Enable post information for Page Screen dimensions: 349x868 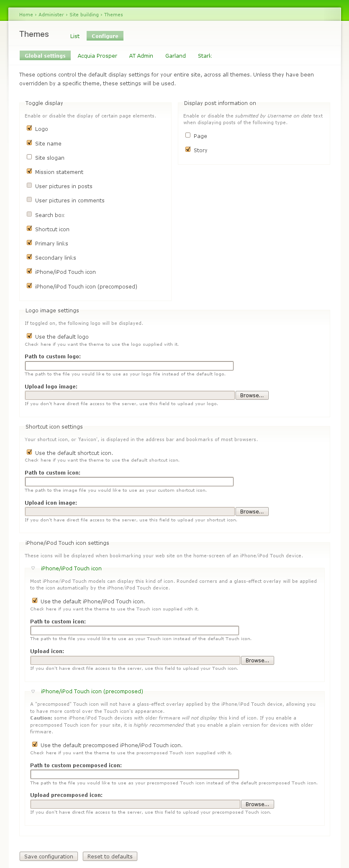coord(188,135)
